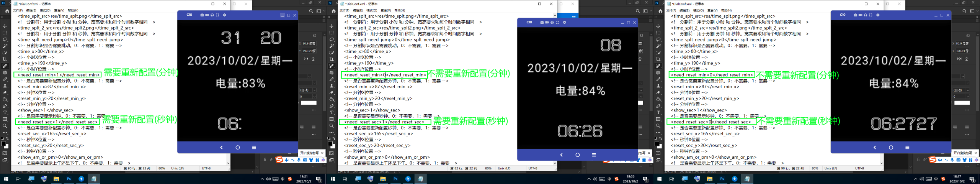Click Notepad's scroll-down arrow in the 18:31 screenshot

(228, 163)
